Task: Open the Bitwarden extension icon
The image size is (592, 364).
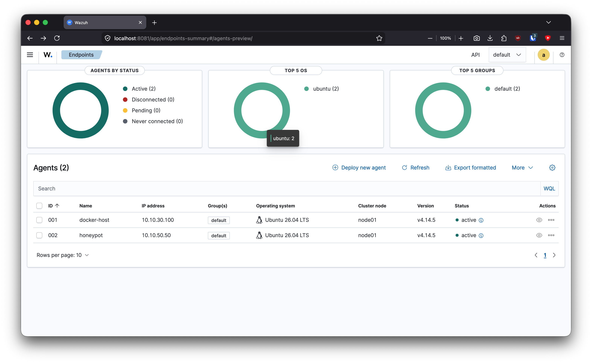Action: coord(533,38)
